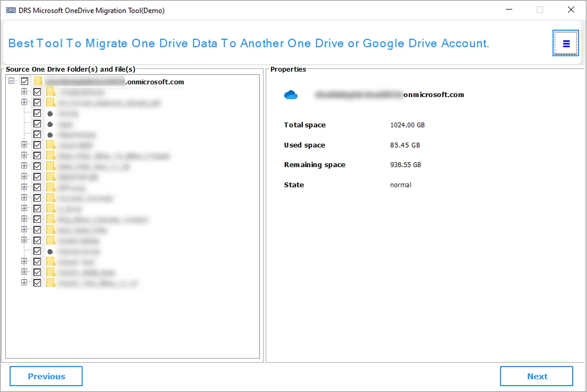The width and height of the screenshot is (587, 392).
Task: Uncheck the second subfolder's checkbox
Action: pos(37,102)
